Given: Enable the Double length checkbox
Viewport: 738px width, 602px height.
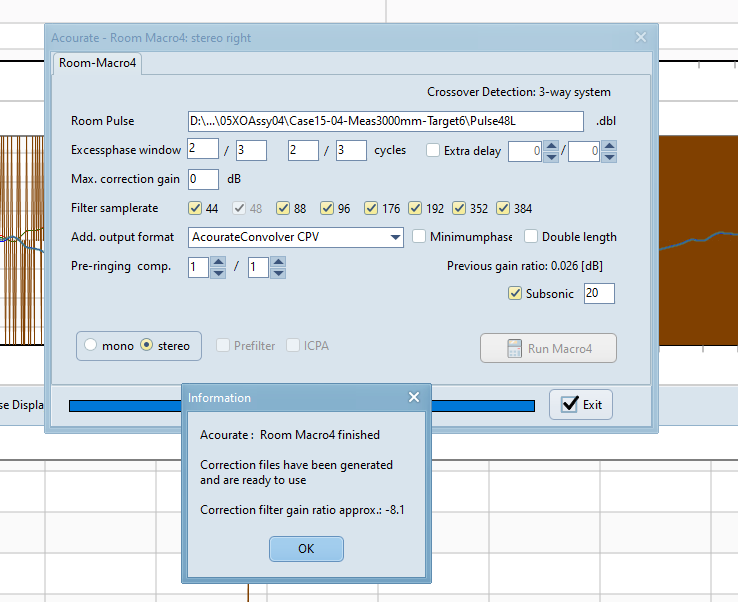Looking at the screenshot, I should tap(531, 236).
